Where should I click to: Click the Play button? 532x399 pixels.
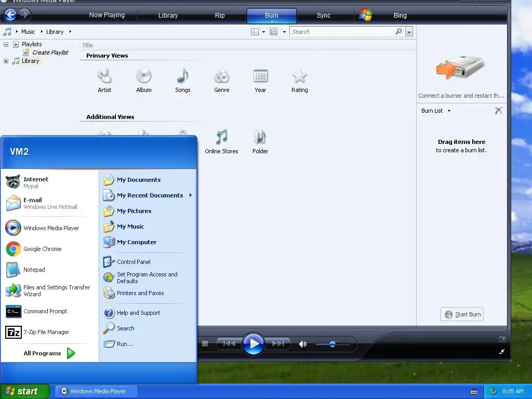(x=253, y=344)
